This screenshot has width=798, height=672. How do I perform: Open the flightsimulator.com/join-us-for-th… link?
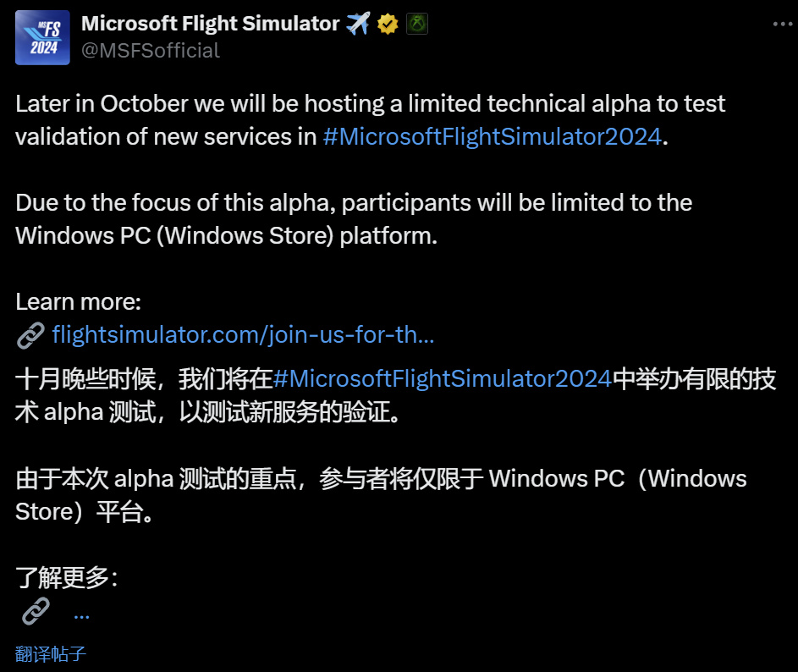pyautogui.click(x=243, y=336)
